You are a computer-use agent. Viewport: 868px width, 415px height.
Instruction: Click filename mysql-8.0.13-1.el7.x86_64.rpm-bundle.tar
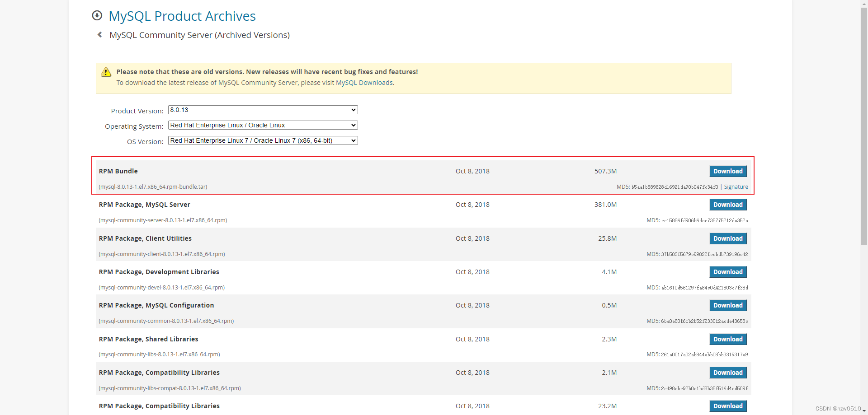(x=153, y=187)
